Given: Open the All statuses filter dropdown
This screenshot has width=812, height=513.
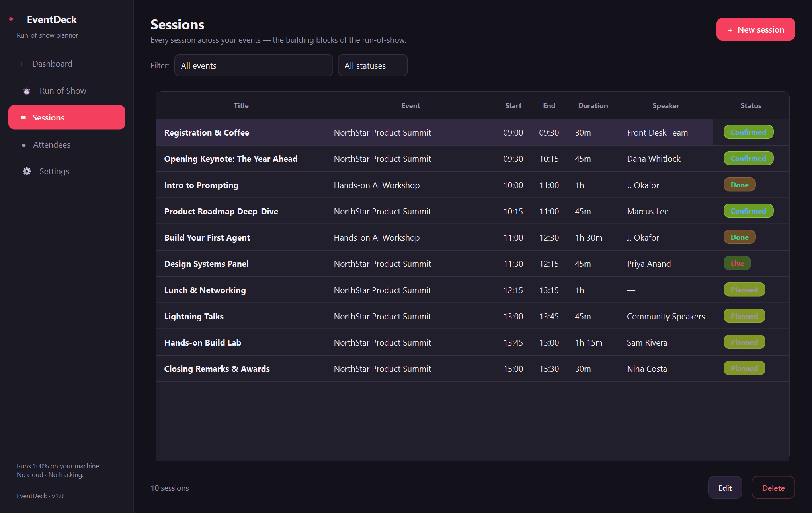Looking at the screenshot, I should click(x=373, y=66).
